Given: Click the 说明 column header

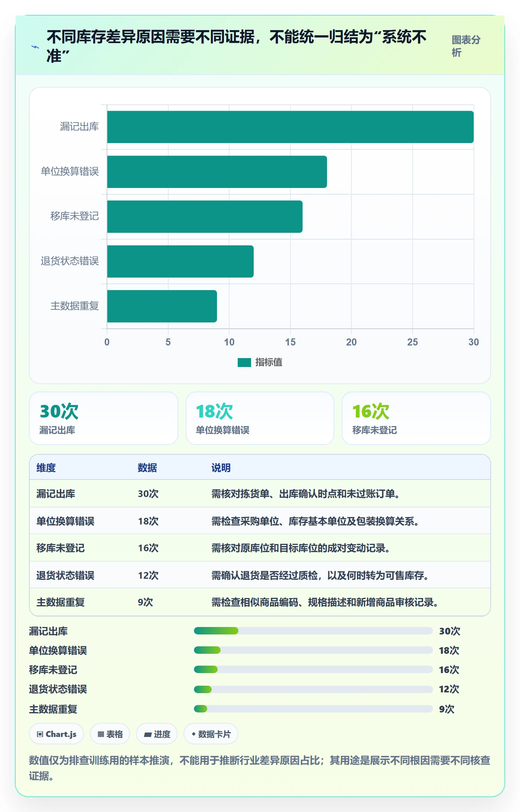Looking at the screenshot, I should (221, 468).
